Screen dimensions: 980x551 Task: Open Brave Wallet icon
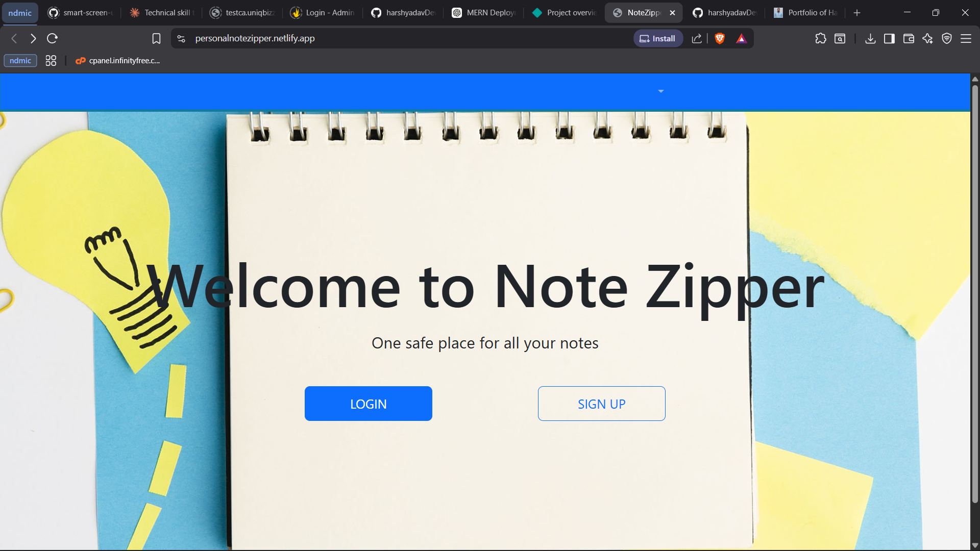(x=909, y=38)
